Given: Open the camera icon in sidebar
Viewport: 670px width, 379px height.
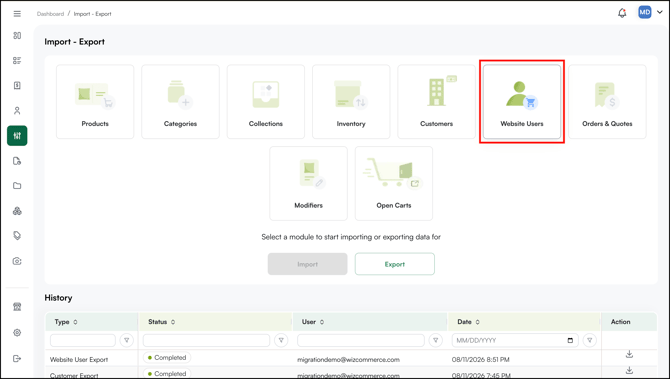Looking at the screenshot, I should [x=17, y=261].
